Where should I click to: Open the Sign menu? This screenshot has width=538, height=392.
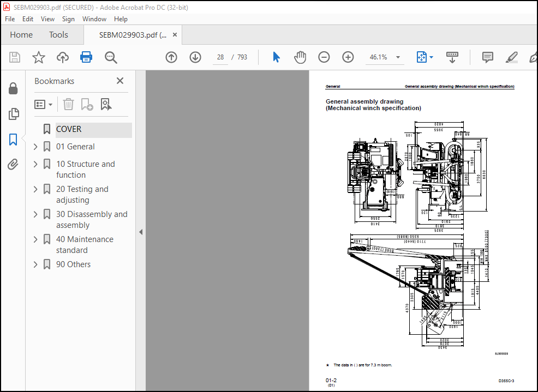pyautogui.click(x=68, y=19)
